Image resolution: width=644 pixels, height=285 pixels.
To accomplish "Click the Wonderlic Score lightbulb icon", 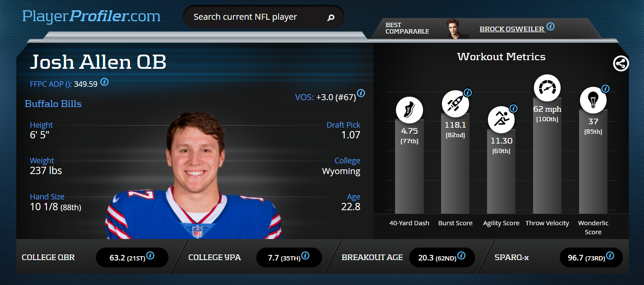I will [593, 100].
